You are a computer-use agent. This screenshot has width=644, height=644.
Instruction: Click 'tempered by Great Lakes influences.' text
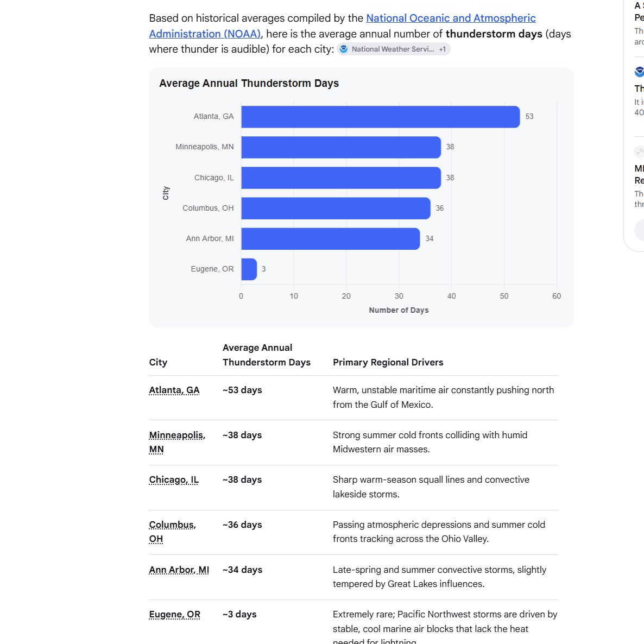click(409, 584)
